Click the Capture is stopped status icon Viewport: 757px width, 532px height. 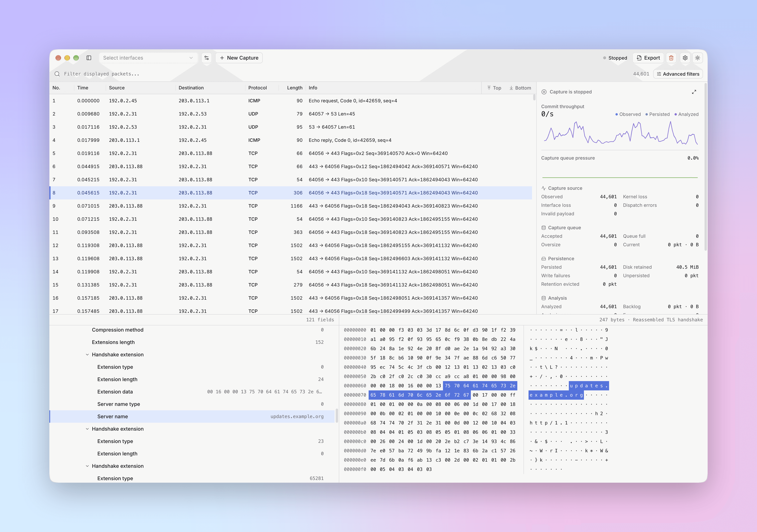pos(544,92)
